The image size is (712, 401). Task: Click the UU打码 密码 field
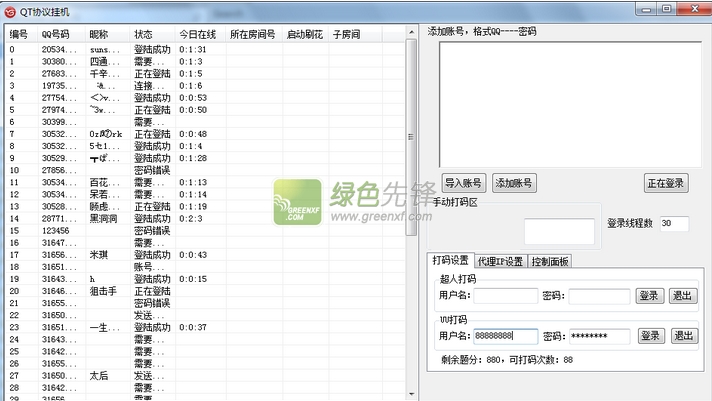(599, 336)
